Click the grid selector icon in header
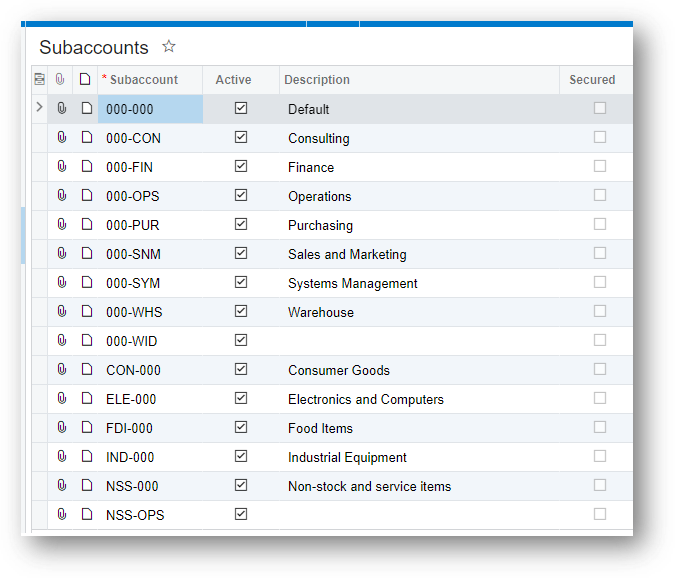 40,79
